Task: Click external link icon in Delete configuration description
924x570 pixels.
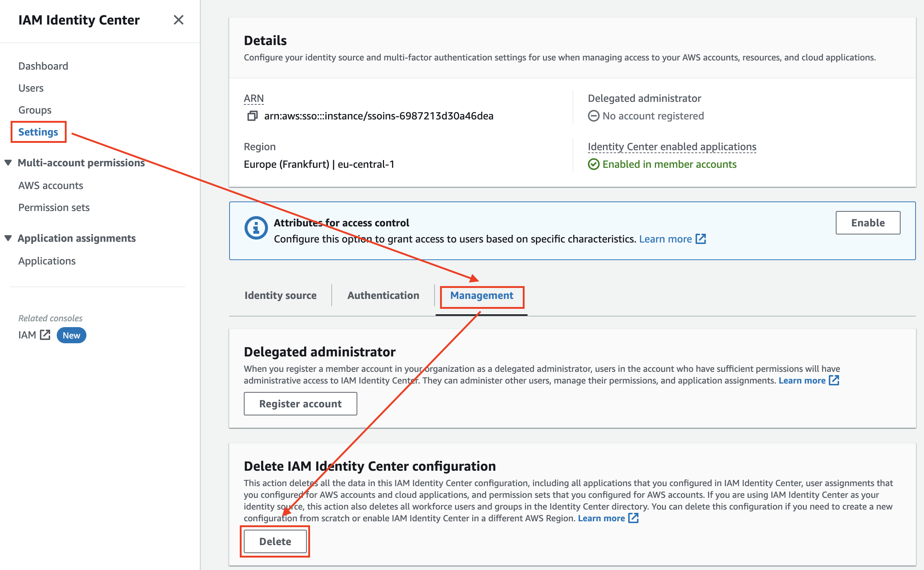Action: [634, 518]
